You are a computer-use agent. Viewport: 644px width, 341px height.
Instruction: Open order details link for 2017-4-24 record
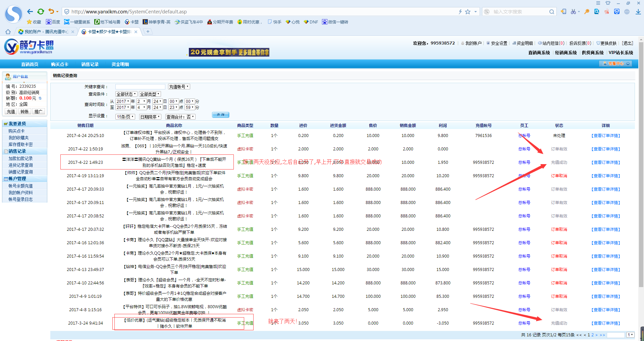click(x=605, y=136)
